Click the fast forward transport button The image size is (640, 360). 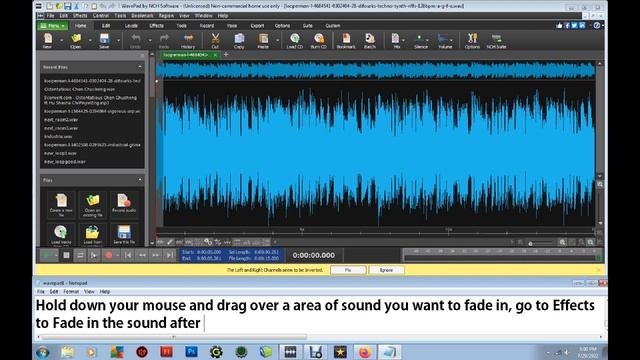(x=156, y=255)
